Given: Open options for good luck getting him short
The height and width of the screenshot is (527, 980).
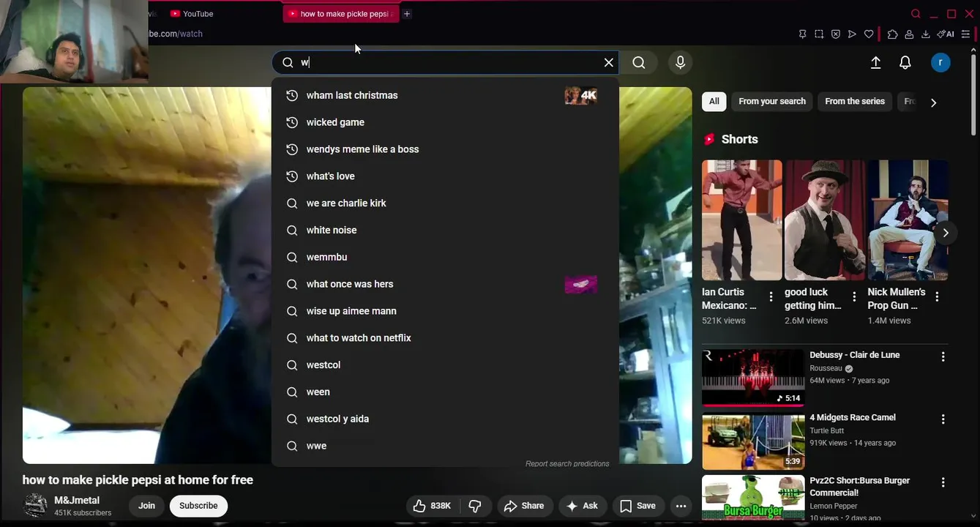Looking at the screenshot, I should [853, 296].
